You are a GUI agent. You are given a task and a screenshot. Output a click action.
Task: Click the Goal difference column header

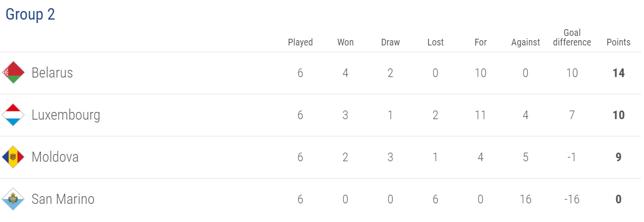click(x=572, y=37)
